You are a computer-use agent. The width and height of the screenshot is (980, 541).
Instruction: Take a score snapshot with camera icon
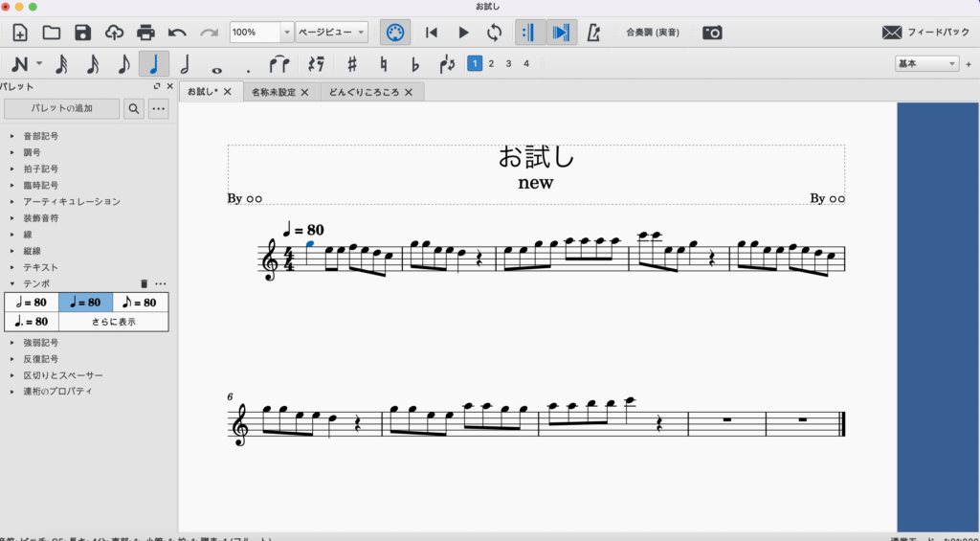(712, 33)
